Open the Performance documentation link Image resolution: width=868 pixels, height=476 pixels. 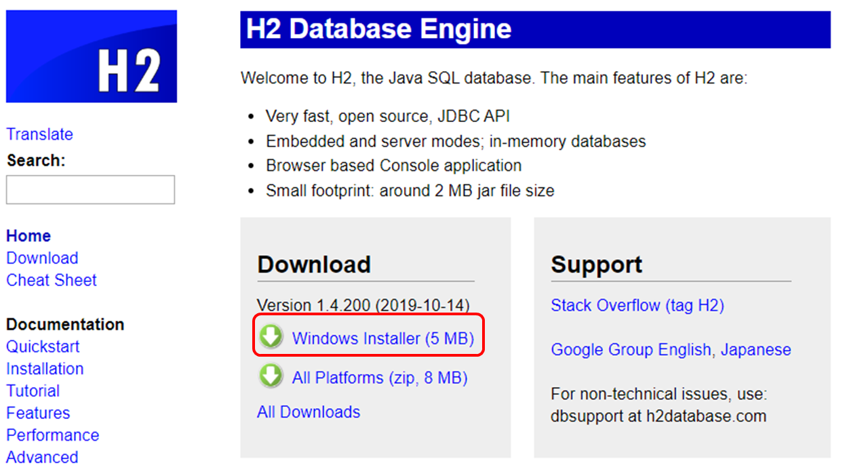[x=52, y=435]
